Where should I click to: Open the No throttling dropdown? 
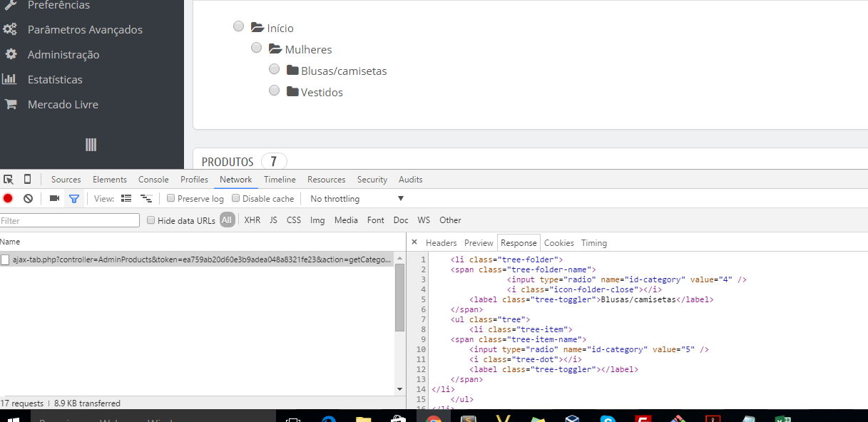[x=357, y=199]
